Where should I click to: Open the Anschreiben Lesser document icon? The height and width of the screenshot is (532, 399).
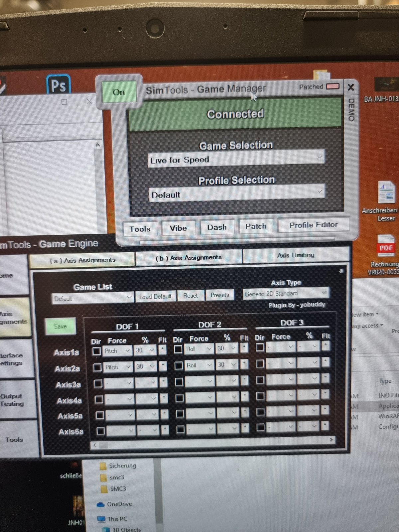click(x=387, y=192)
